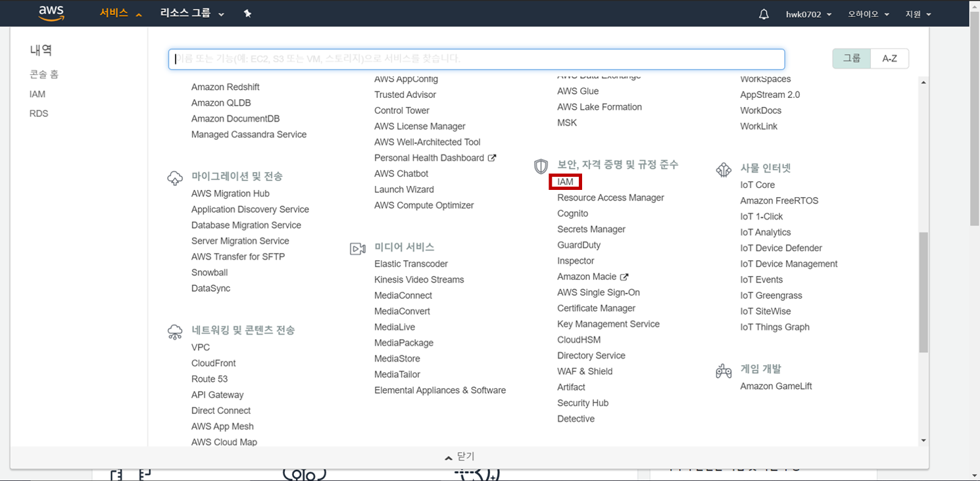Collapse the 서비스 menu
This screenshot has height=481, width=980.
tap(120, 14)
